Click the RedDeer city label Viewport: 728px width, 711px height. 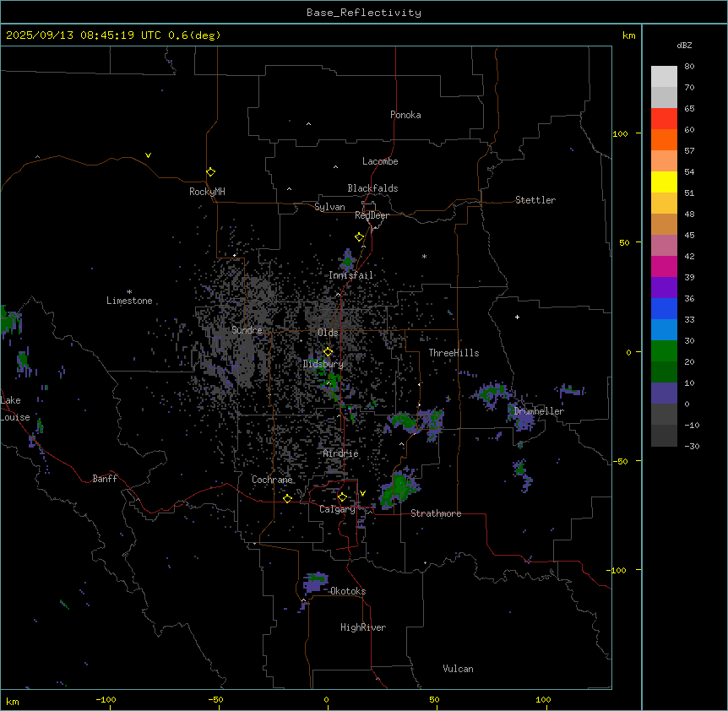click(372, 215)
